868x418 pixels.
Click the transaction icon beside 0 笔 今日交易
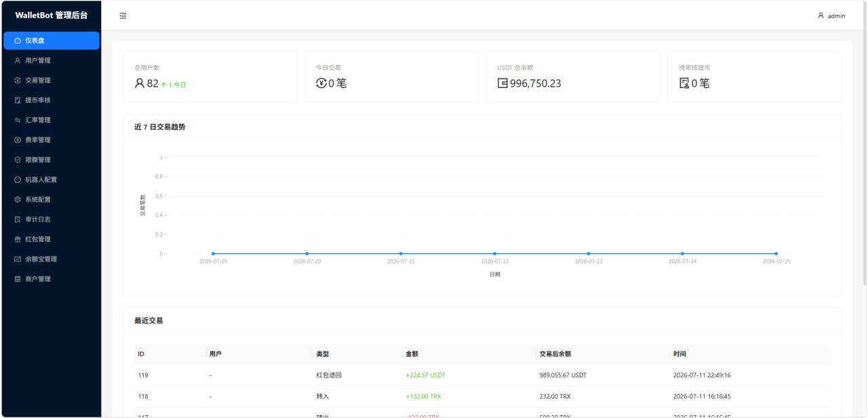coord(321,83)
